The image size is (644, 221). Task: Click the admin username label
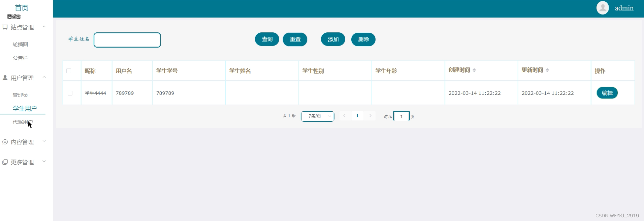[624, 8]
